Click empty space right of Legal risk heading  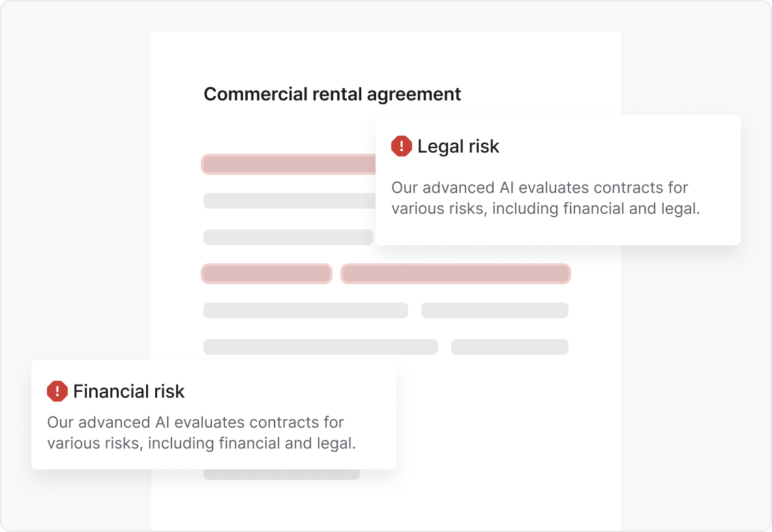click(616, 146)
